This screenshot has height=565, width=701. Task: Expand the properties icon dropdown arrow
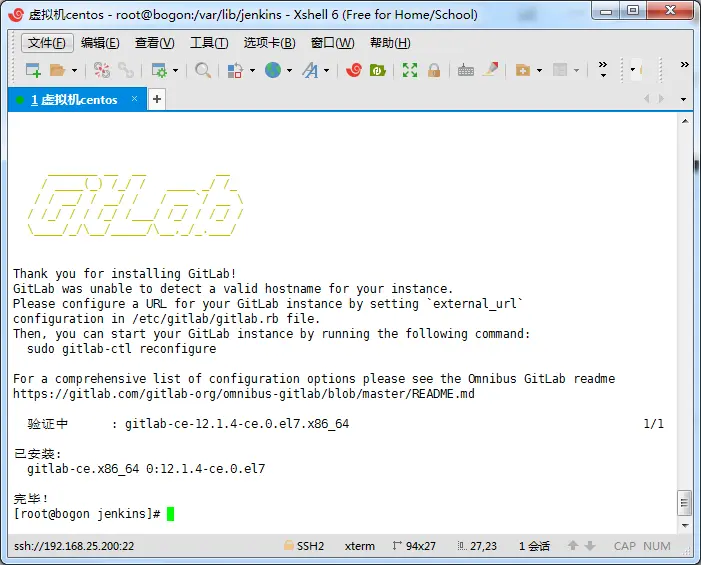[175, 71]
